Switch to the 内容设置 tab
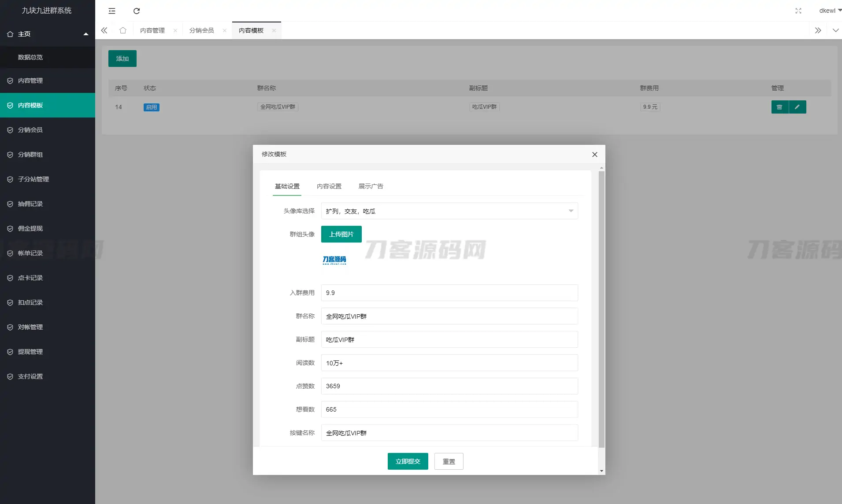Image resolution: width=842 pixels, height=504 pixels. tap(329, 186)
